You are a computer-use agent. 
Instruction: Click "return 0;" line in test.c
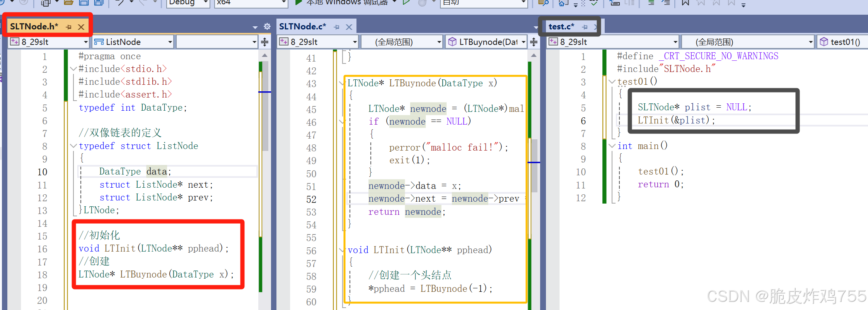[661, 184]
